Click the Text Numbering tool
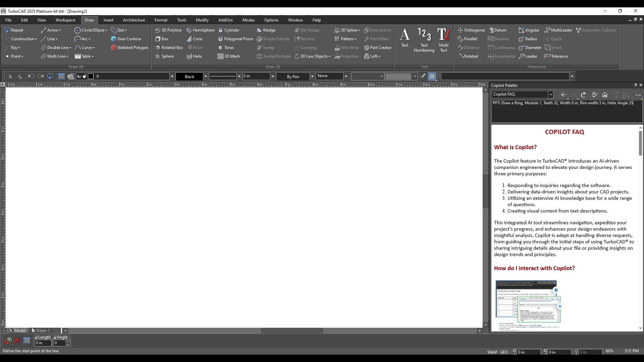This screenshot has height=362, width=644. point(424,40)
